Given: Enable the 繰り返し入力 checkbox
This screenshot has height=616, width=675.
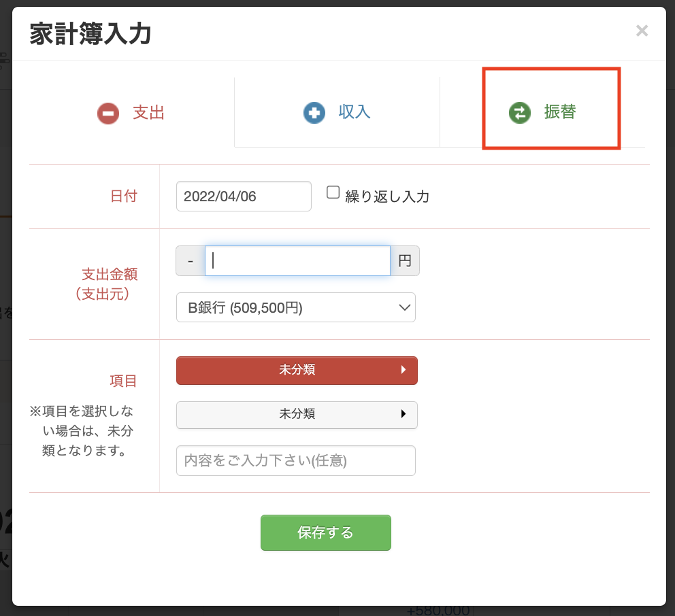Looking at the screenshot, I should pos(333,192).
